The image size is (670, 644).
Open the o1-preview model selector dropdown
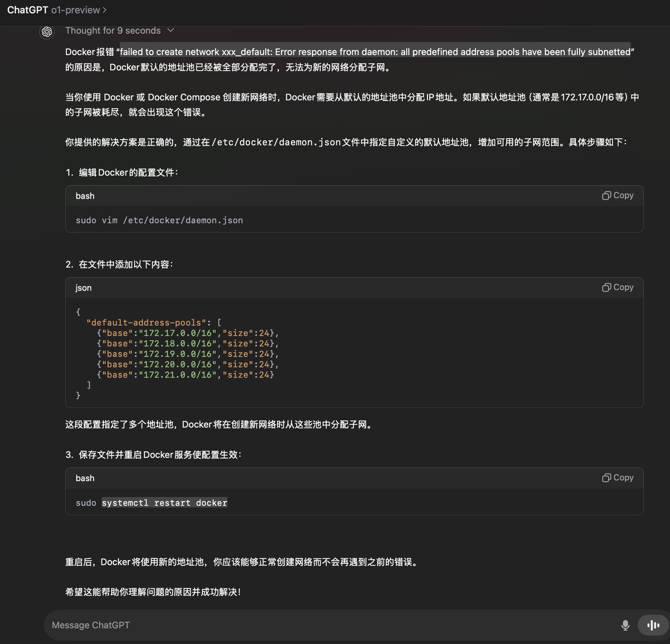[x=79, y=10]
